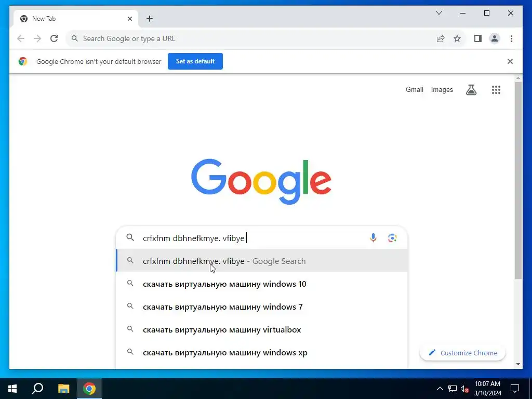
Task: Click the Chrome logo in infobar
Action: click(x=23, y=61)
